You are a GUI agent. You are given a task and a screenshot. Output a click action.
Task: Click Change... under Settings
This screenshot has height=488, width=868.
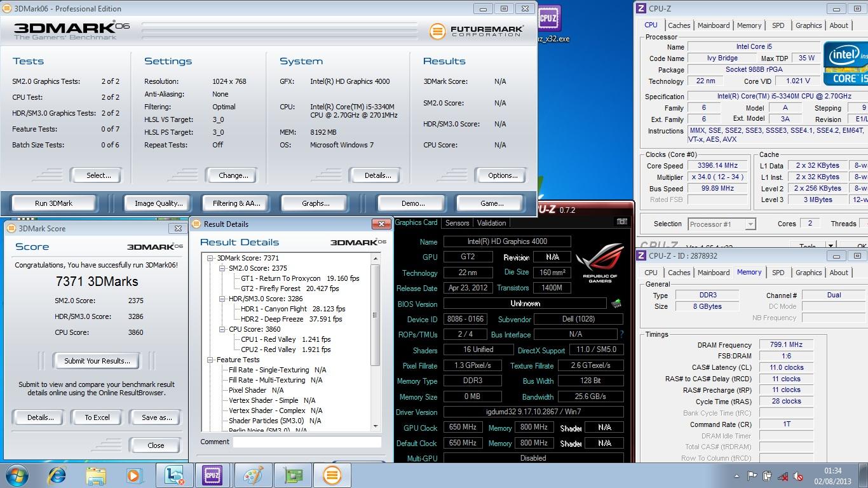tap(233, 175)
